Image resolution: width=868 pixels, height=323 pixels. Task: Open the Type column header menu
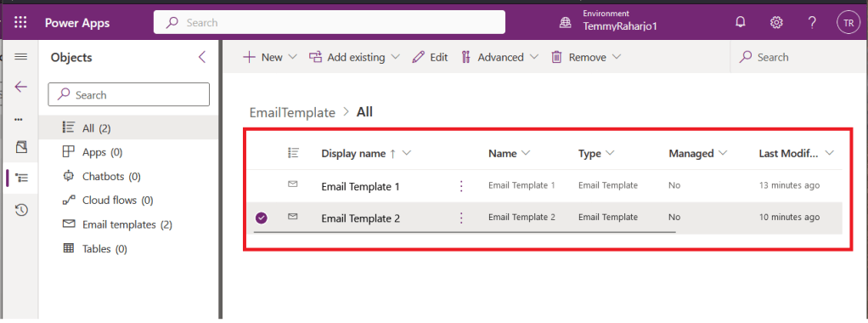click(x=597, y=154)
